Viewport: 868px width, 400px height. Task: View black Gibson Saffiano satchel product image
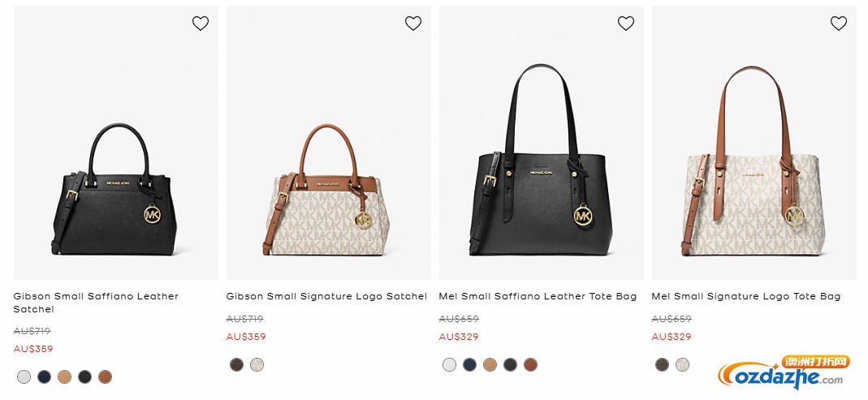tap(116, 191)
